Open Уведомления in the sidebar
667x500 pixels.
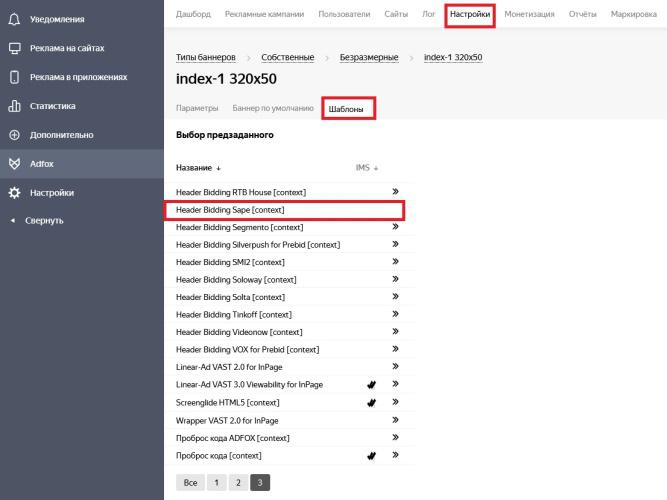[x=57, y=19]
